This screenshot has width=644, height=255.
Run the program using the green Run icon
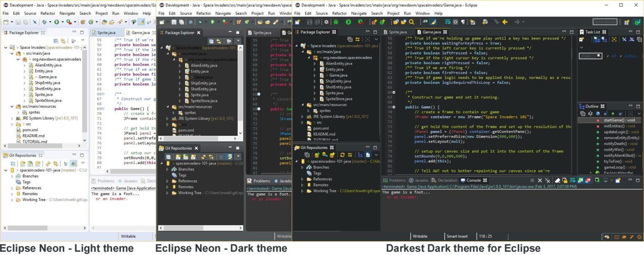click(x=349, y=21)
